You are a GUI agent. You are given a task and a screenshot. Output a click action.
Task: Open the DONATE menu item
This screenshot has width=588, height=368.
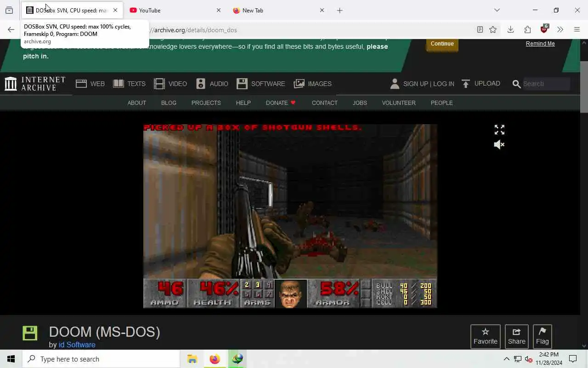click(x=281, y=103)
